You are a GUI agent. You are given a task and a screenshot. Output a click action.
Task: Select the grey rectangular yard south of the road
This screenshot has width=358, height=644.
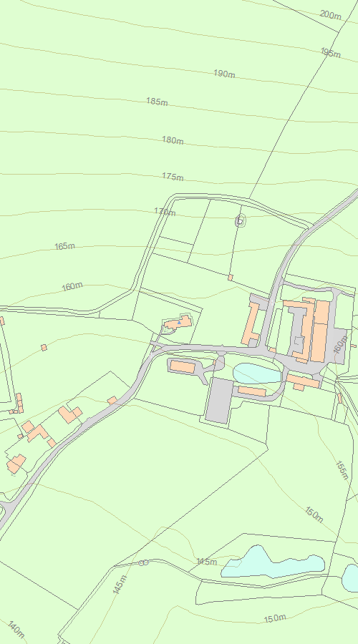tap(219, 401)
